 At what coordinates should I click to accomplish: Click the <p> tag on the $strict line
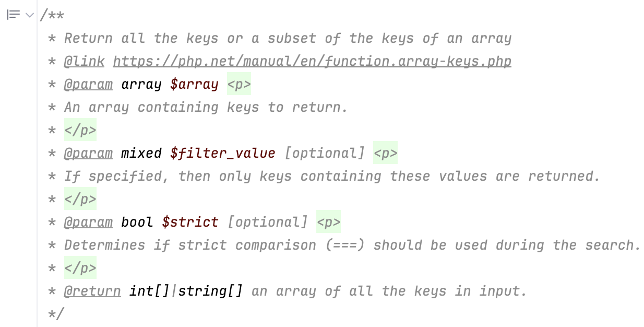329,222
